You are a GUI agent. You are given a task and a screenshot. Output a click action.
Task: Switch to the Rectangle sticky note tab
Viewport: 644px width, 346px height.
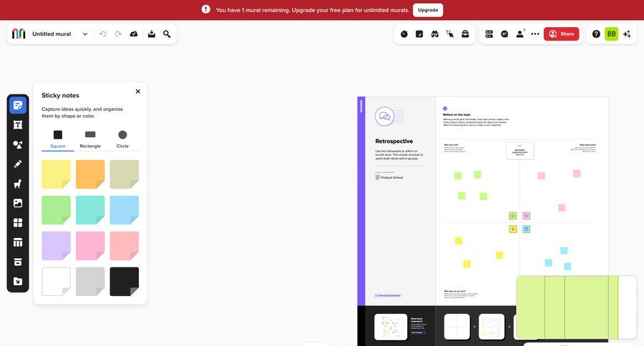click(x=90, y=139)
